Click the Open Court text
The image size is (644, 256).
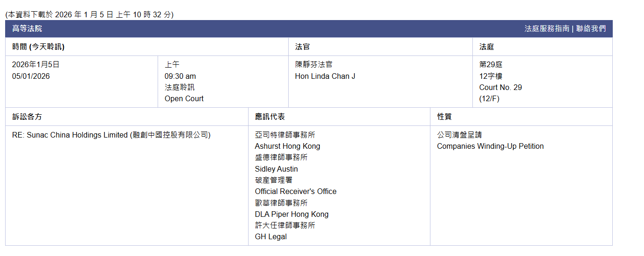184,98
